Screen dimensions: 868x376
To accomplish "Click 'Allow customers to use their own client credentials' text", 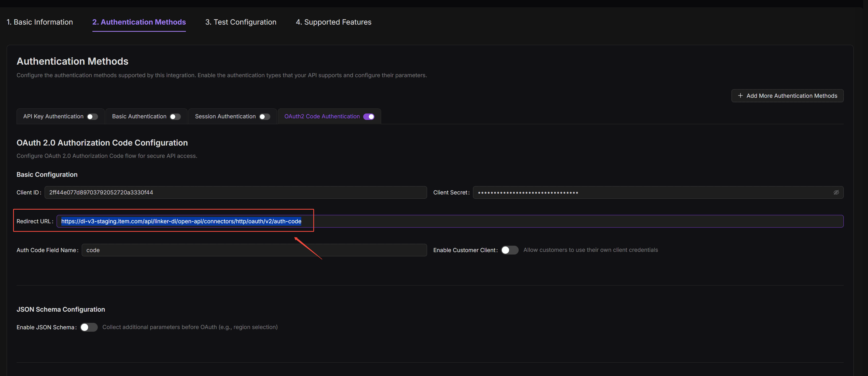I will [x=590, y=250].
